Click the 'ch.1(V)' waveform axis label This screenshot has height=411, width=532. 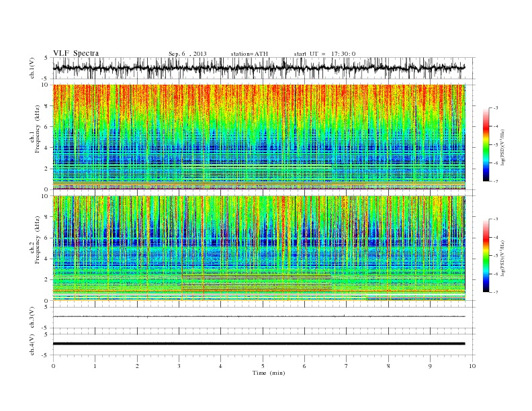[32, 68]
